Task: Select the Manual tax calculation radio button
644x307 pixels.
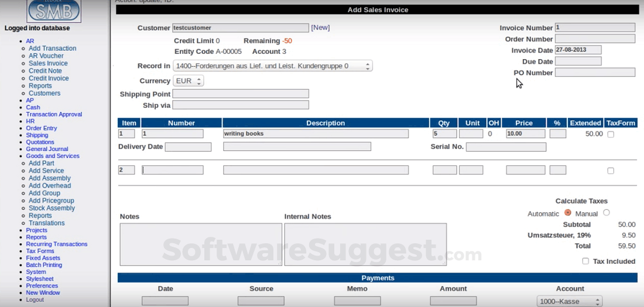Action: coord(606,213)
